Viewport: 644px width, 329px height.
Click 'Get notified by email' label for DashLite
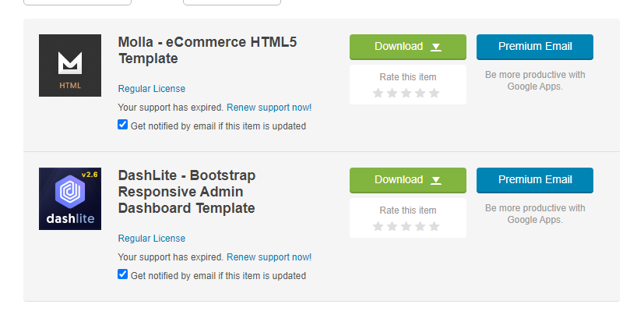(x=218, y=276)
